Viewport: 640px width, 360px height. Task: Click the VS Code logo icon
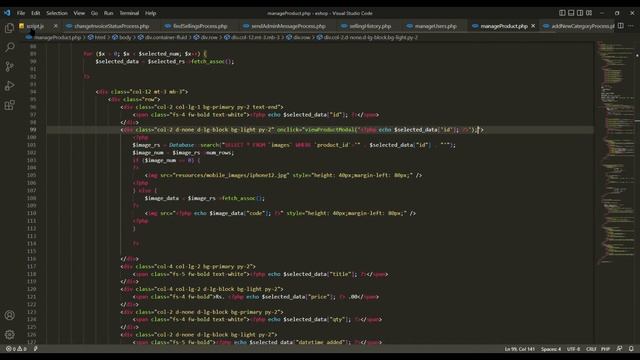coord(7,13)
